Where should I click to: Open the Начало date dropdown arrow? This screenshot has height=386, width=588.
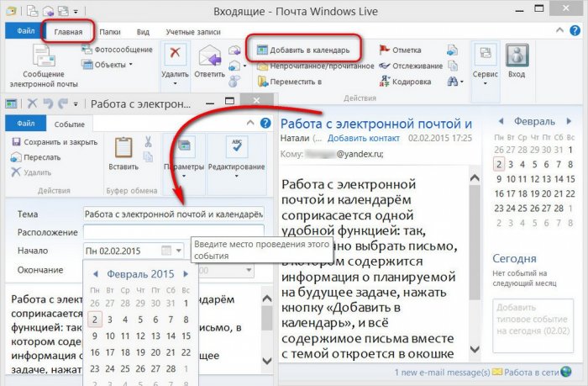pyautogui.click(x=179, y=251)
